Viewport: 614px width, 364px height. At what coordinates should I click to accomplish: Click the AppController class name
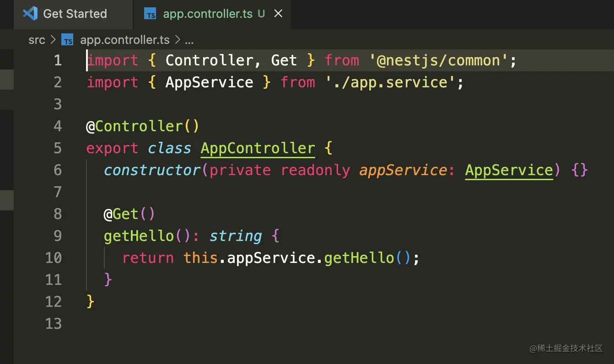[x=258, y=148]
